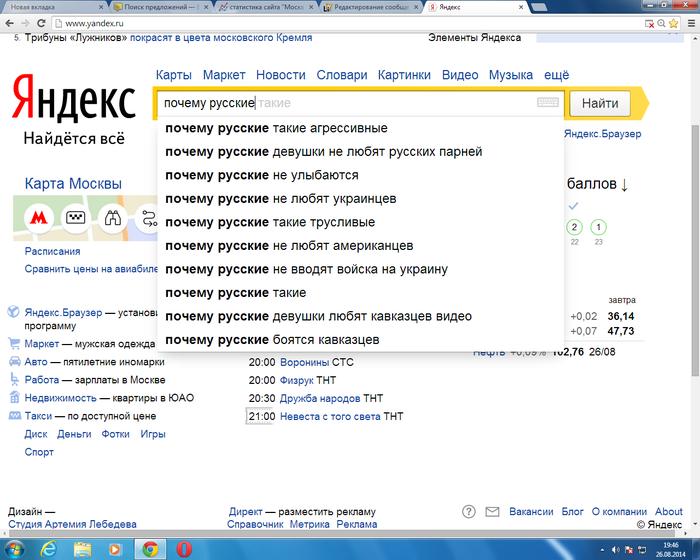This screenshot has width=700, height=560.
Task: Open the Карта Москвы link
Action: (73, 184)
